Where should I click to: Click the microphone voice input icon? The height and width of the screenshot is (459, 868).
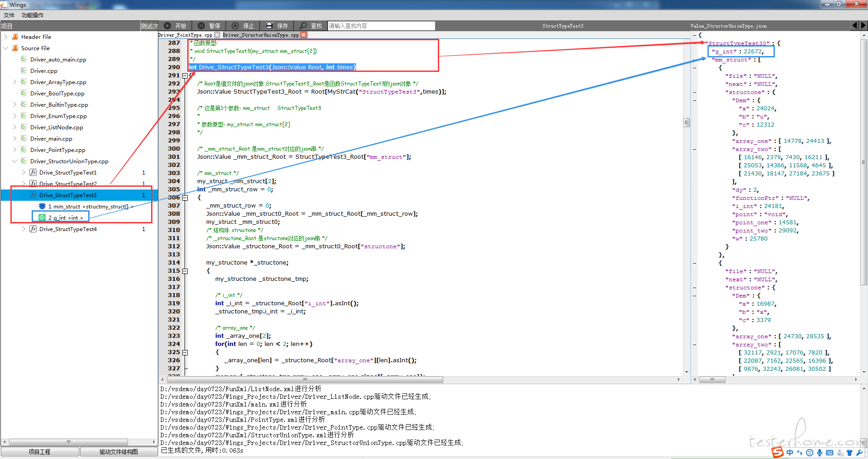[x=820, y=453]
